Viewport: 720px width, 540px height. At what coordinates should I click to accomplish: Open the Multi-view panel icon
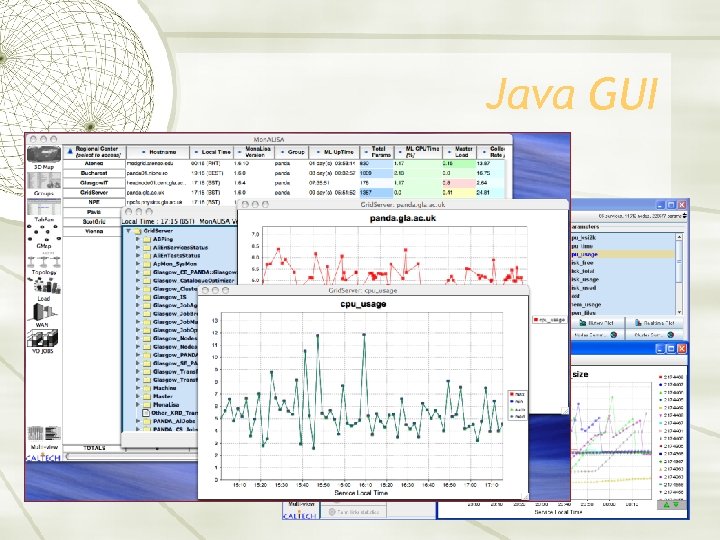[44, 433]
